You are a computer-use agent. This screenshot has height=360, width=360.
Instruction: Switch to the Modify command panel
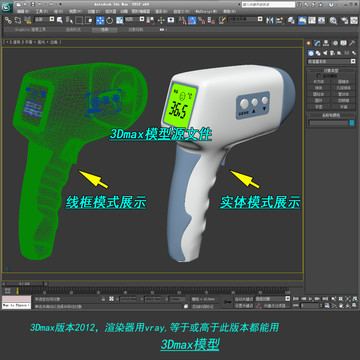coord(317,43)
